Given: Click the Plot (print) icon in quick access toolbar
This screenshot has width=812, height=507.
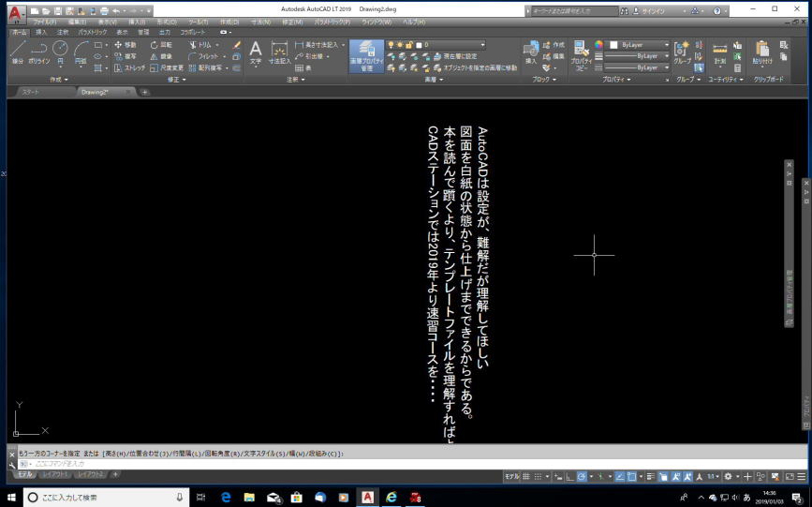Looking at the screenshot, I should 104,11.
